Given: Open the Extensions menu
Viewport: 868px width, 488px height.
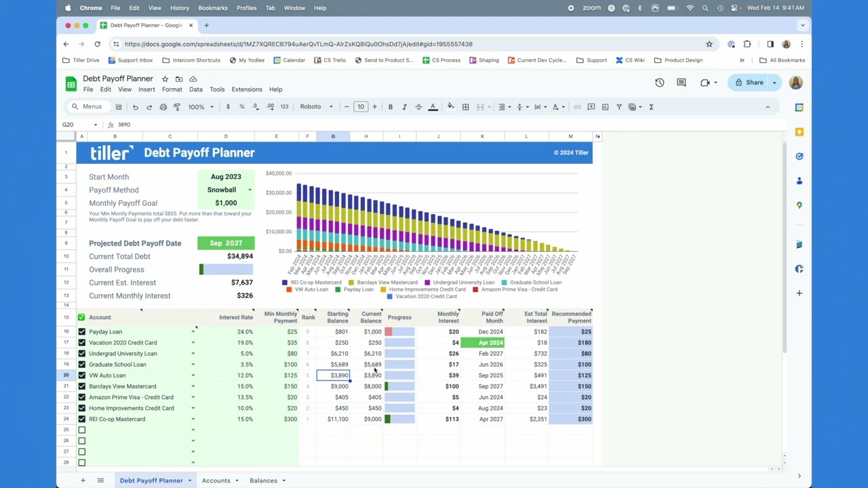Looking at the screenshot, I should click(x=247, y=89).
